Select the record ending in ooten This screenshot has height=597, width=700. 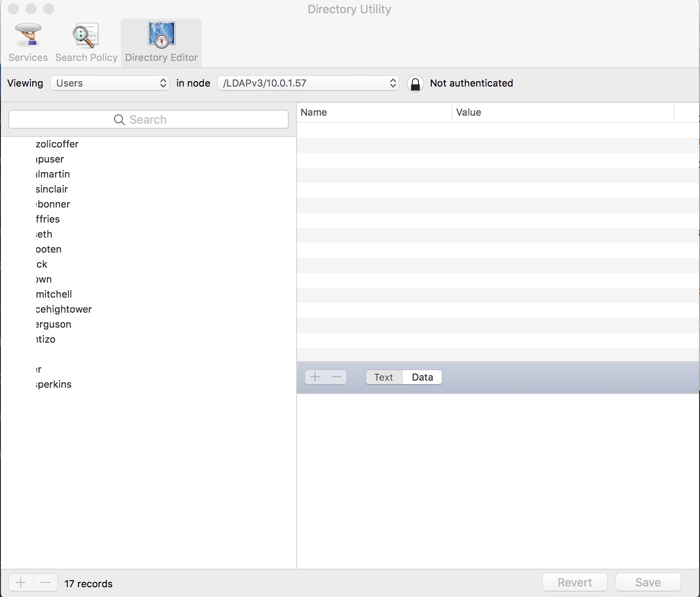pyautogui.click(x=148, y=249)
